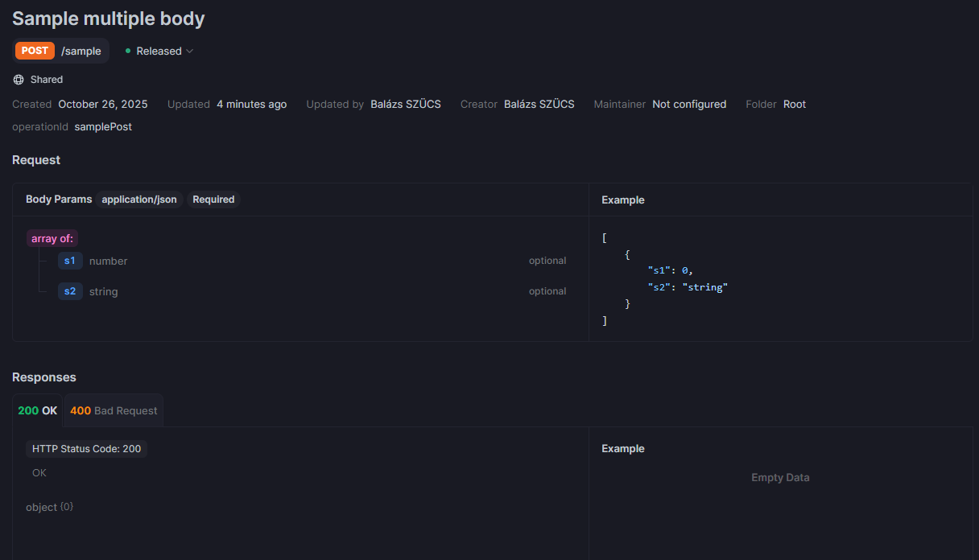The width and height of the screenshot is (979, 560).
Task: Expand the object {0} response schema
Action: 49,507
